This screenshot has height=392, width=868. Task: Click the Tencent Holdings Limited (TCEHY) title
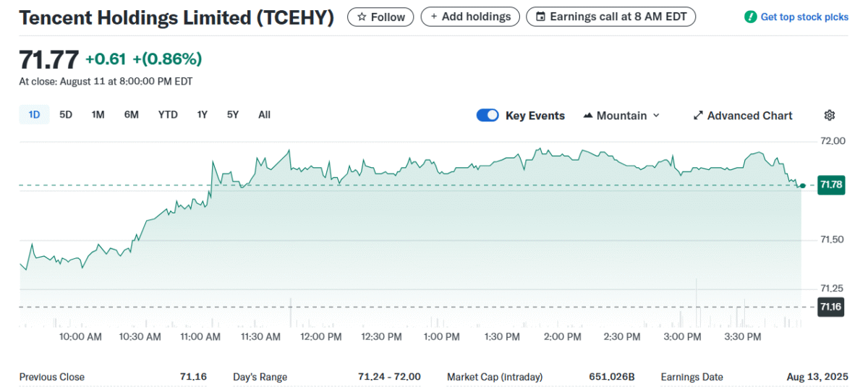[x=176, y=18]
